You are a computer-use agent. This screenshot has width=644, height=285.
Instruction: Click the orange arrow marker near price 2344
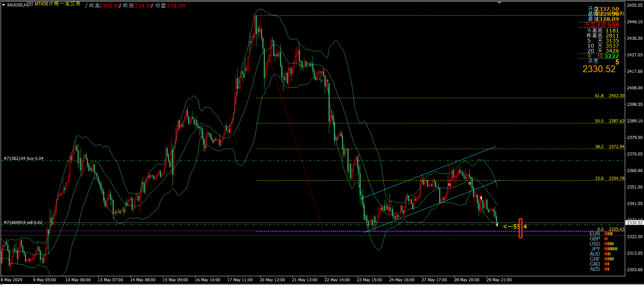point(480,198)
